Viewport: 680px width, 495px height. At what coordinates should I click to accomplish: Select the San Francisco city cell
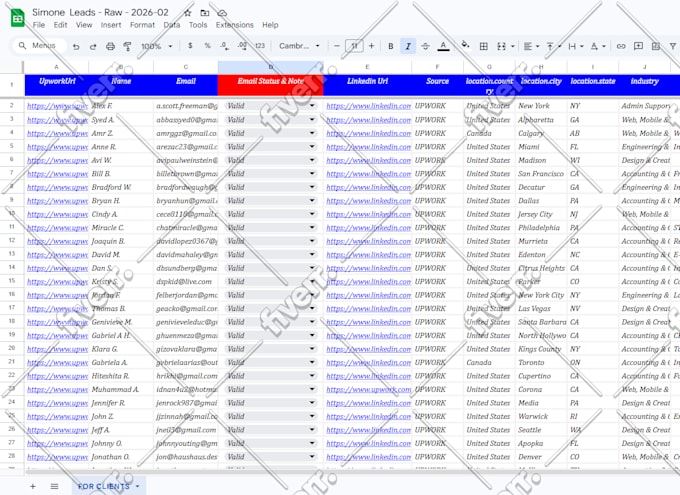click(541, 174)
